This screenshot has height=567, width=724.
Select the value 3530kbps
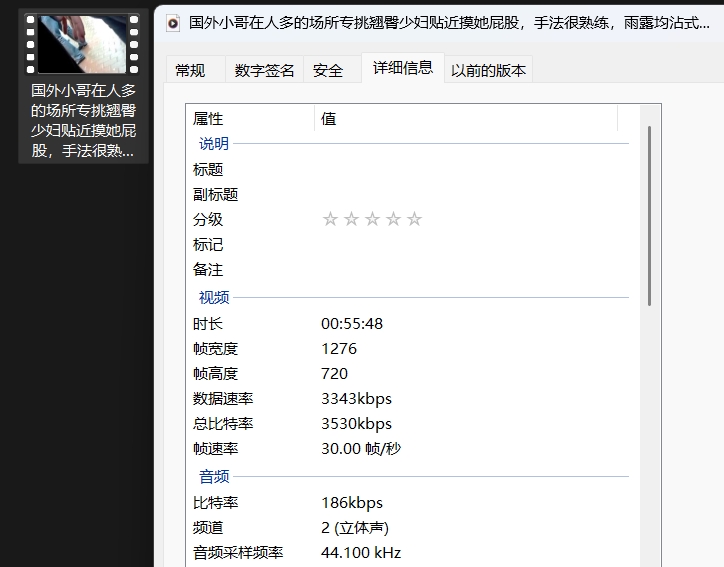pyautogui.click(x=356, y=423)
